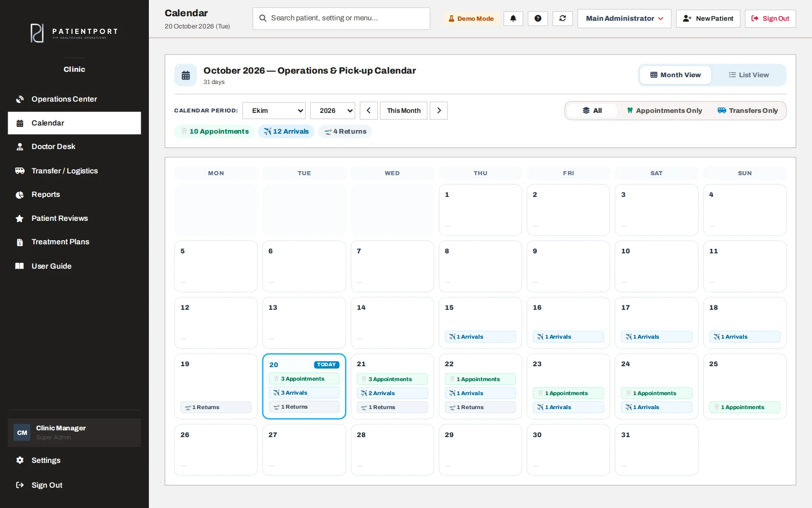Open 3 Appointments on day 20
The height and width of the screenshot is (508, 812).
(304, 379)
